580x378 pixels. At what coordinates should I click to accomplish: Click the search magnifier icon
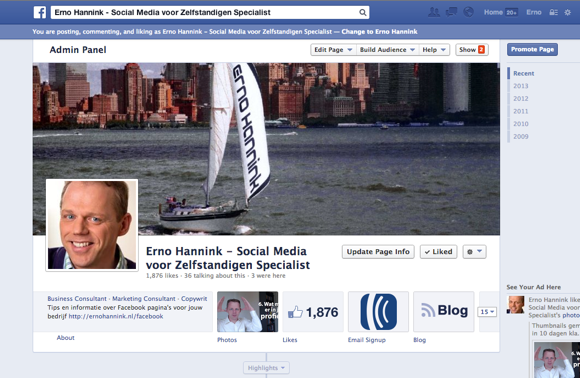point(363,13)
